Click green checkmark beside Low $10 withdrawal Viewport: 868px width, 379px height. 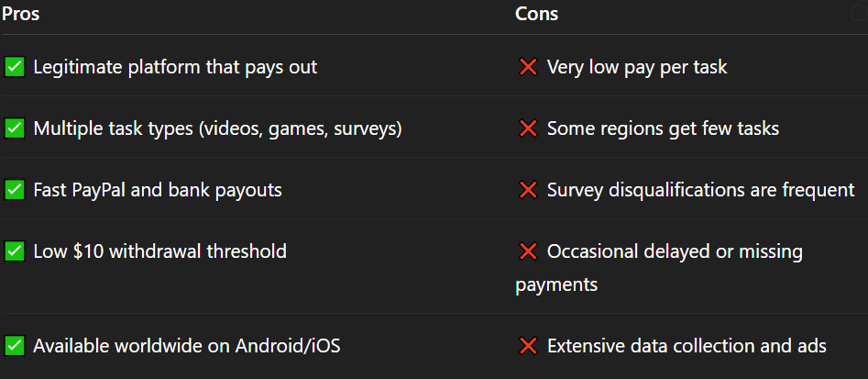pos(15,251)
